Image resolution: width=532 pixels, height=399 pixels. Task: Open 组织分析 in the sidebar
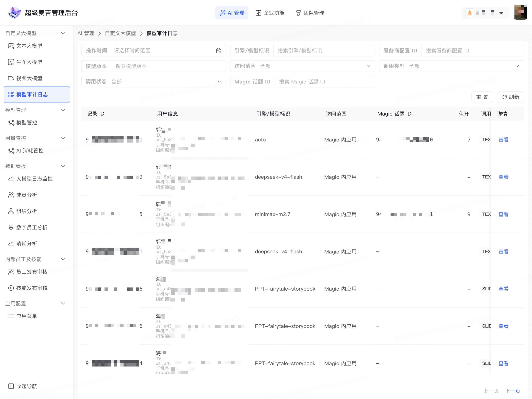pyautogui.click(x=37, y=211)
